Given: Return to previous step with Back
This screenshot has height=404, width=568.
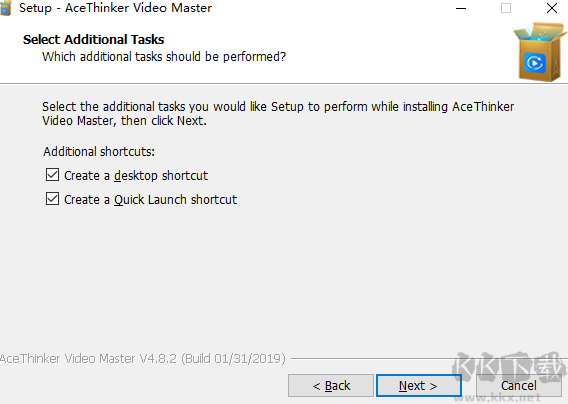Looking at the screenshot, I should click(x=331, y=386).
